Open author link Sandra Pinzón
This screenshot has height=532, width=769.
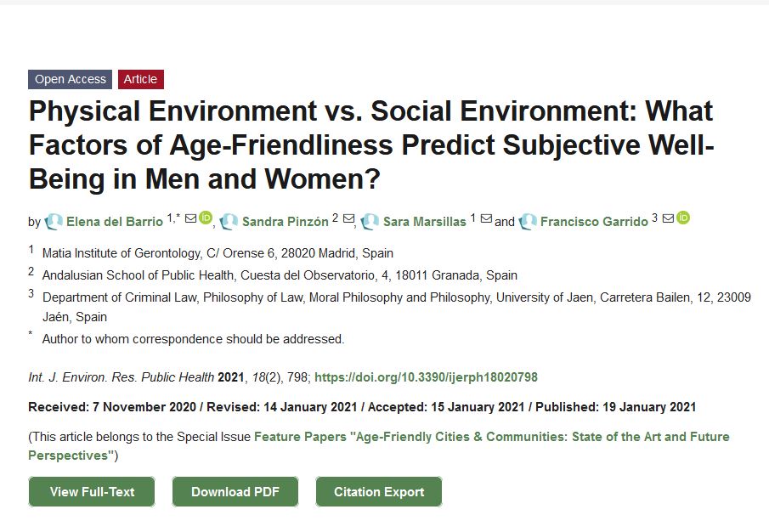(285, 222)
